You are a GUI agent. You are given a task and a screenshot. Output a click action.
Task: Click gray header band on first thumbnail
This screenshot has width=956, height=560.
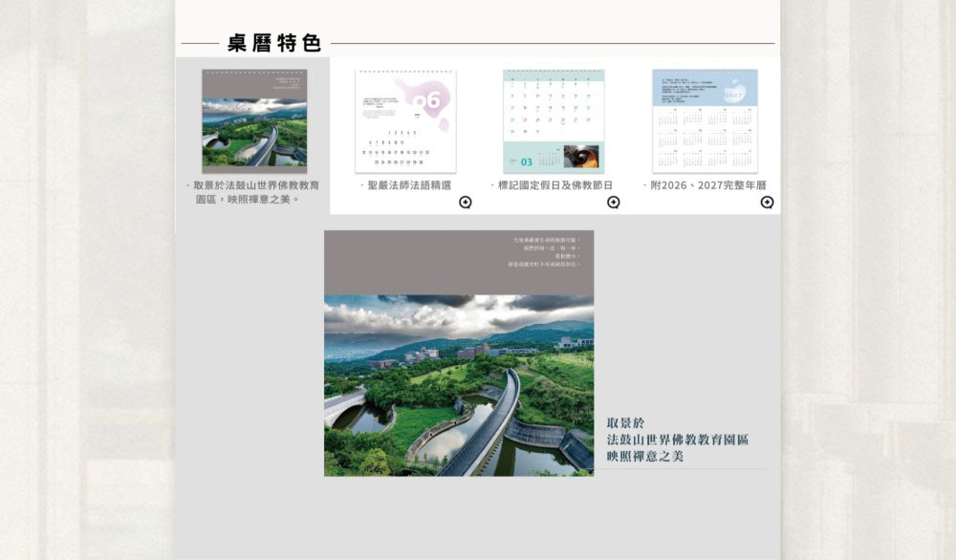(254, 84)
